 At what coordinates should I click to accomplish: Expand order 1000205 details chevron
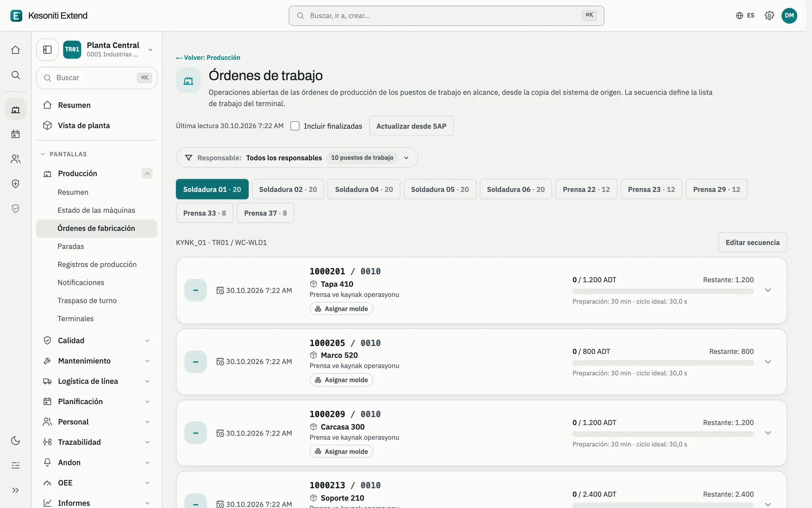(x=768, y=362)
